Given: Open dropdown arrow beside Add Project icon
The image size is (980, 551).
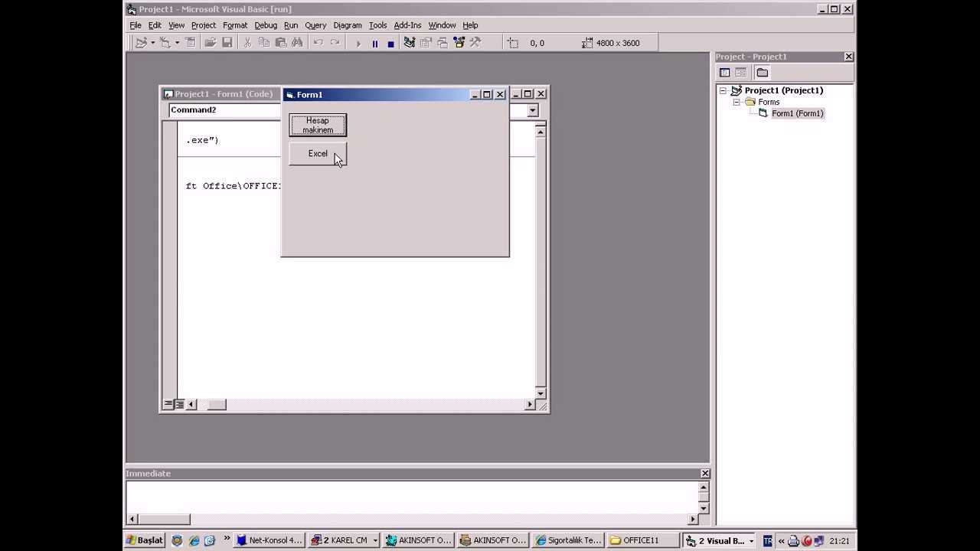Looking at the screenshot, I should 152,43.
